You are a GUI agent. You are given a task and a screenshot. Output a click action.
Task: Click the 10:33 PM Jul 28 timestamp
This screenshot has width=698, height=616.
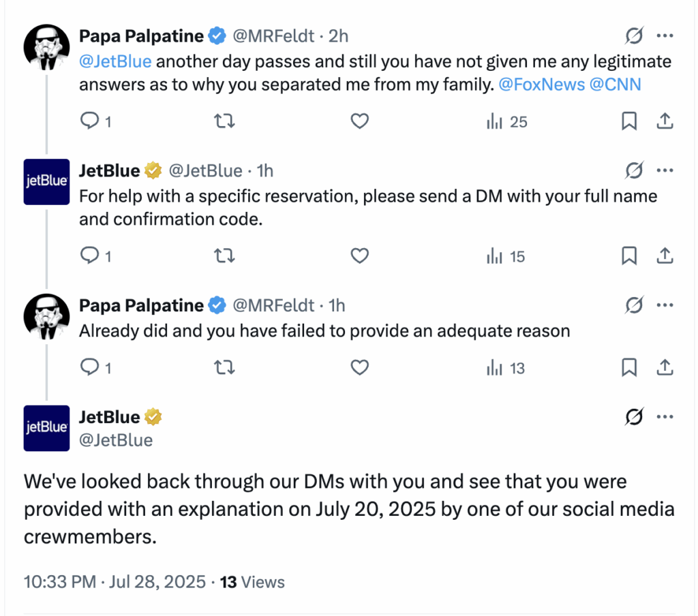point(115,582)
